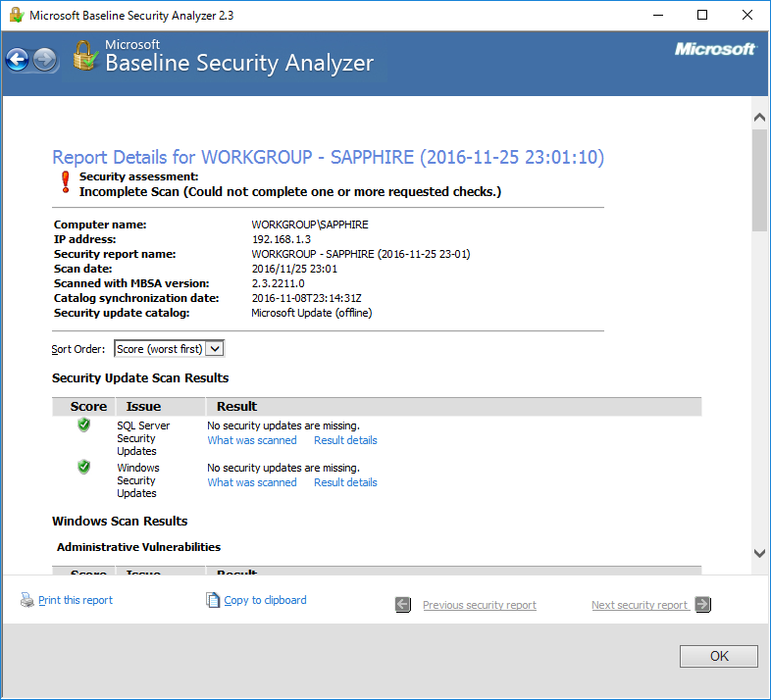Click SQL Server Security Updates issue text
Image resolution: width=771 pixels, height=700 pixels.
(143, 438)
